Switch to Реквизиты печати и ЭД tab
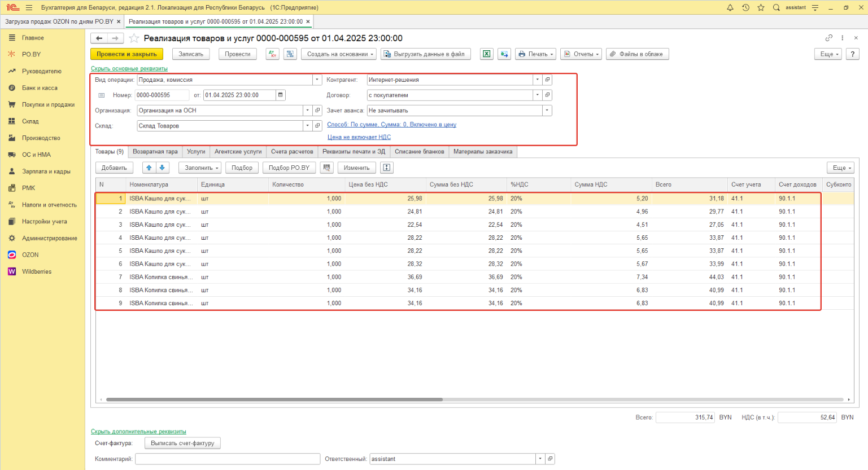868x470 pixels. tap(354, 152)
